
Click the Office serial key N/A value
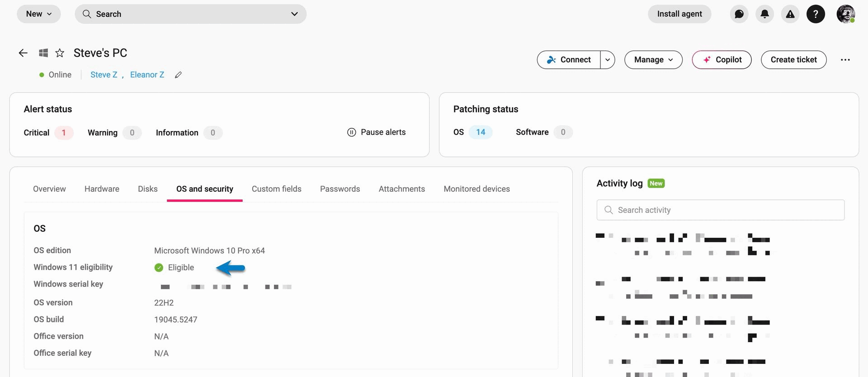pos(161,353)
